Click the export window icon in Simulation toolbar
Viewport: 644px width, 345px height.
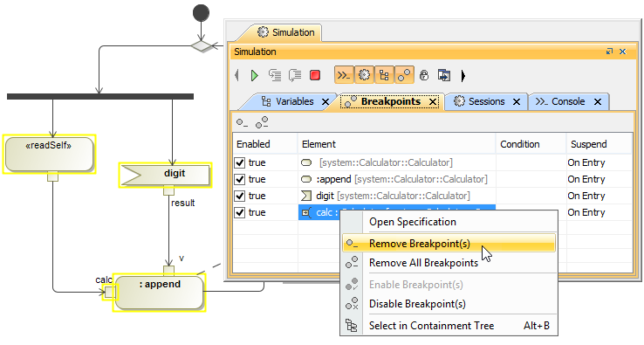coord(444,75)
